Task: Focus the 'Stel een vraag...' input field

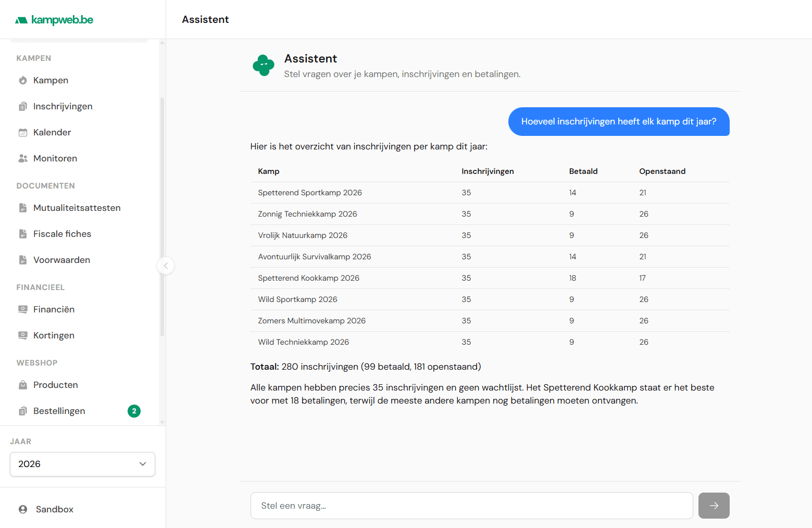Action: tap(471, 506)
